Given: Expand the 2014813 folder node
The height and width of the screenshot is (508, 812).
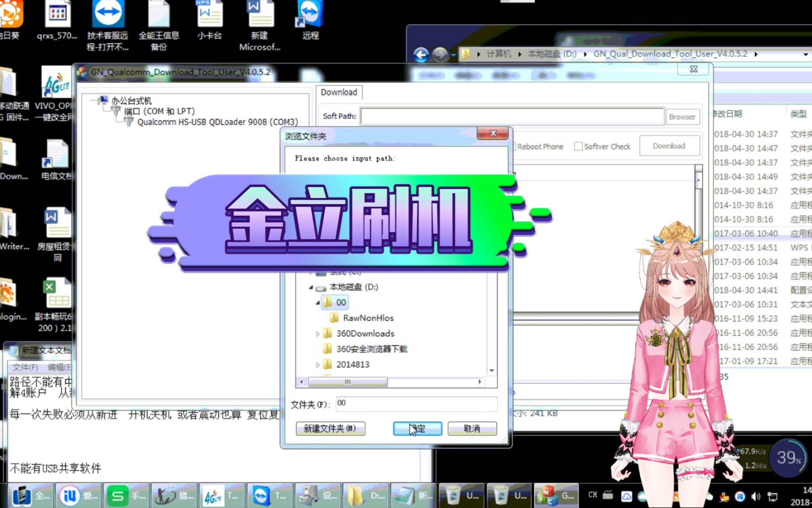Looking at the screenshot, I should click(x=318, y=365).
